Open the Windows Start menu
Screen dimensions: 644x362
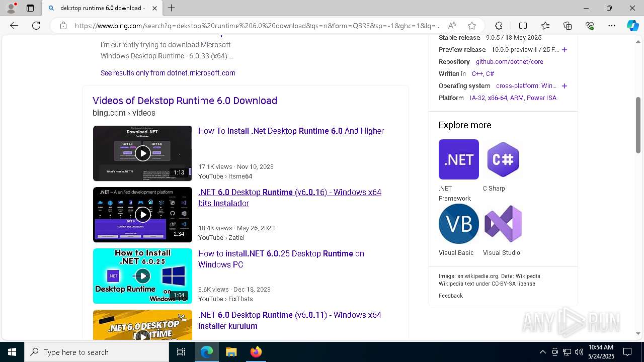tap(12, 352)
